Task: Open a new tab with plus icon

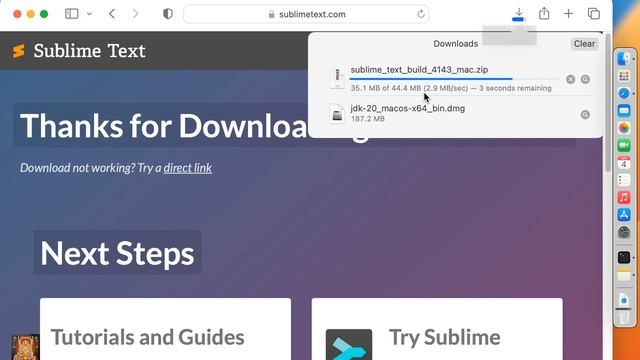Action: (568, 14)
